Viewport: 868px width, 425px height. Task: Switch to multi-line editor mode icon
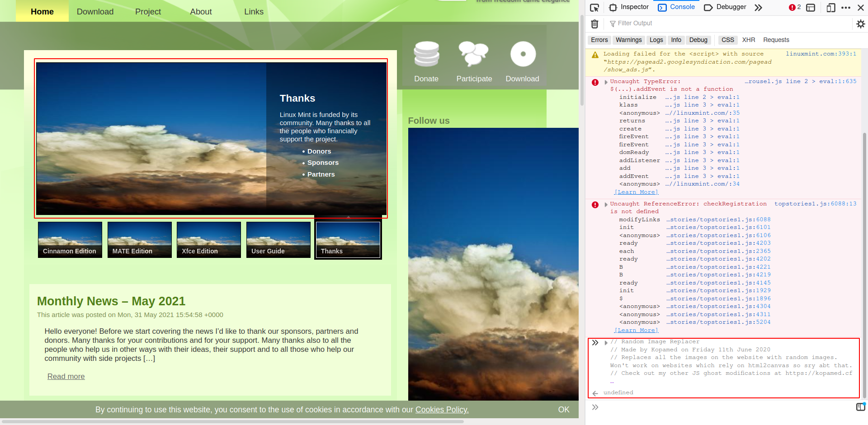click(860, 407)
